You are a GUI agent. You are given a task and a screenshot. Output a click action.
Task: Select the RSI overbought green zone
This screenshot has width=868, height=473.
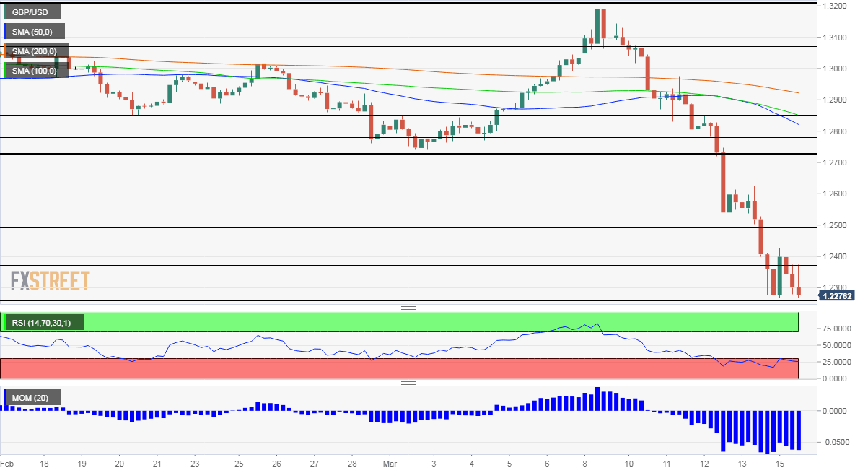(433, 322)
